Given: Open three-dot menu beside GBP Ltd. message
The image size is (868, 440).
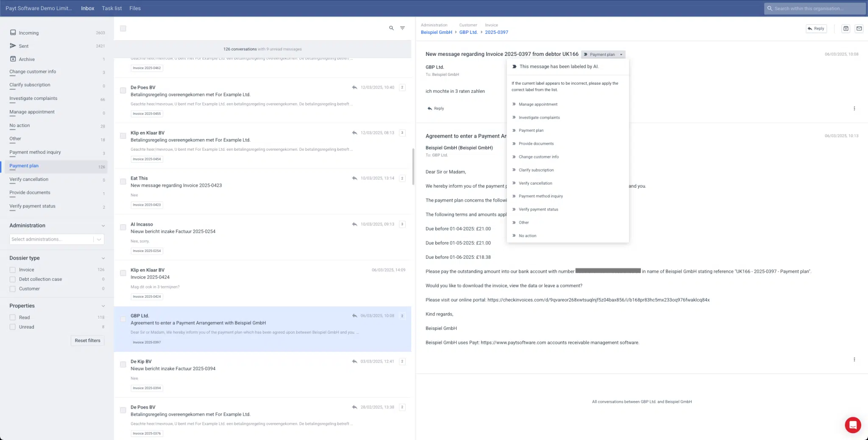Looking at the screenshot, I should point(854,108).
